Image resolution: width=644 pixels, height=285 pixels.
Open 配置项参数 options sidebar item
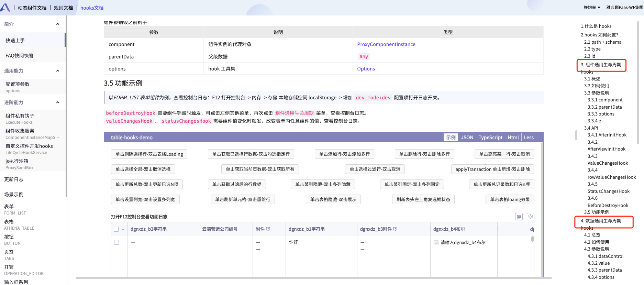coord(33,87)
